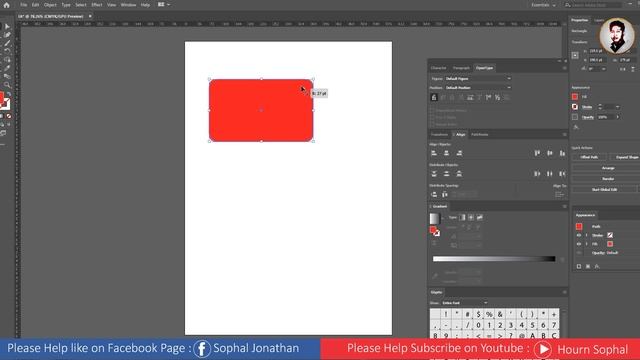
Task: Open the Window menu
Action: point(128,5)
